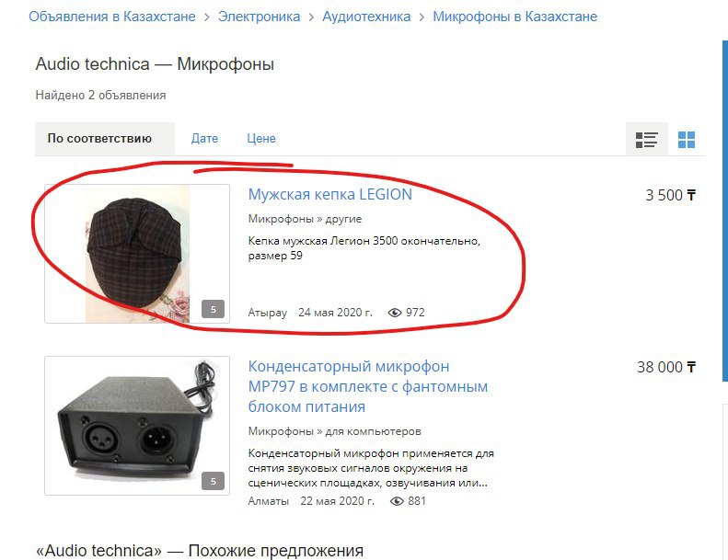Sort listings by Цене
The width and height of the screenshot is (728, 560).
click(x=261, y=138)
